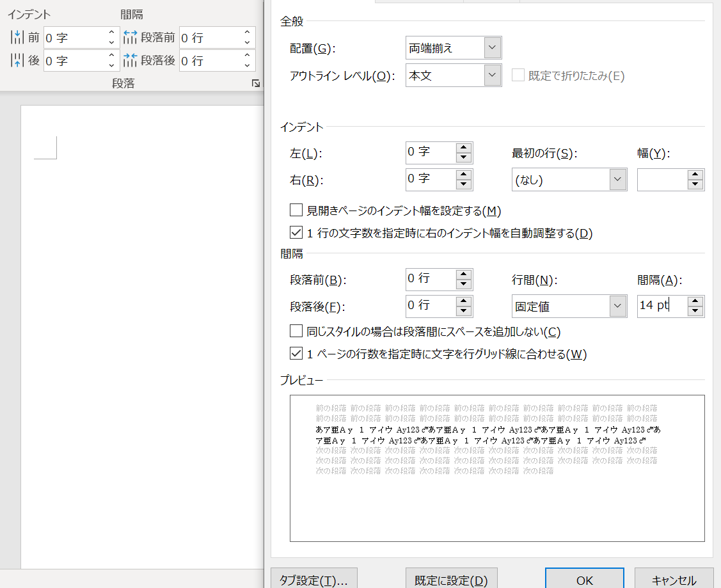The height and width of the screenshot is (588, 721).
Task: Open the 最初の行 dropdown
Action: pyautogui.click(x=617, y=179)
